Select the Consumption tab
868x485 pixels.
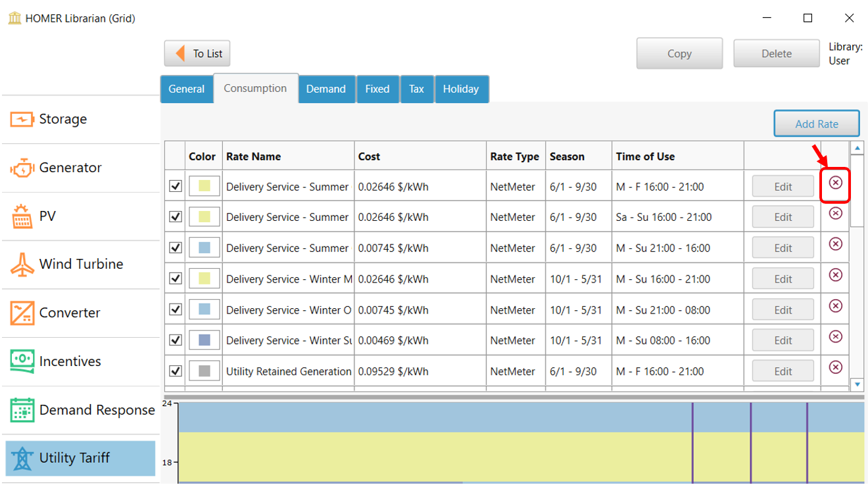pos(255,88)
